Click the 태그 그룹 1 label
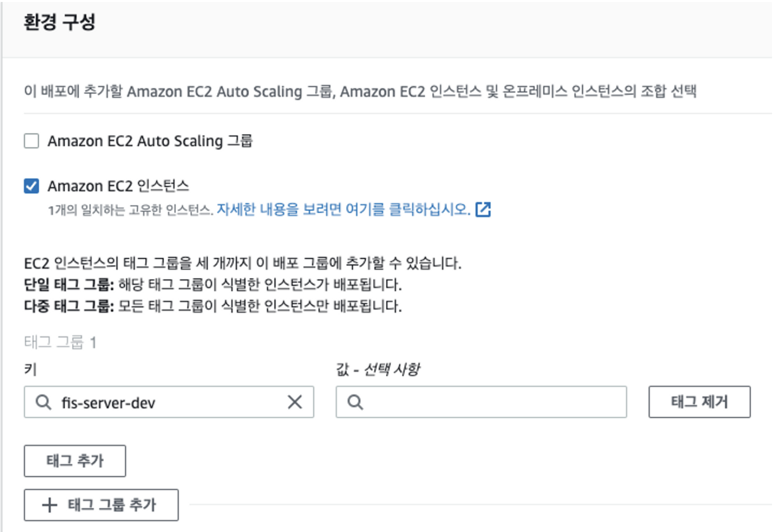 coord(60,342)
